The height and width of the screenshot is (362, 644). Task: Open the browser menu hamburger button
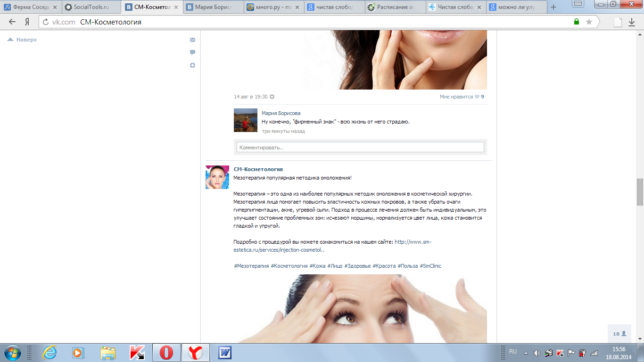coord(578,4)
